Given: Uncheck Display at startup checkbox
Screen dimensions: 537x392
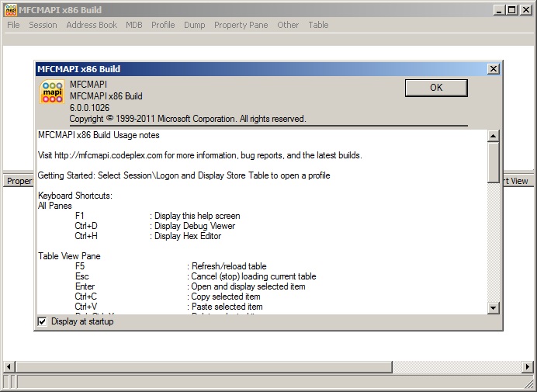Looking at the screenshot, I should click(42, 322).
